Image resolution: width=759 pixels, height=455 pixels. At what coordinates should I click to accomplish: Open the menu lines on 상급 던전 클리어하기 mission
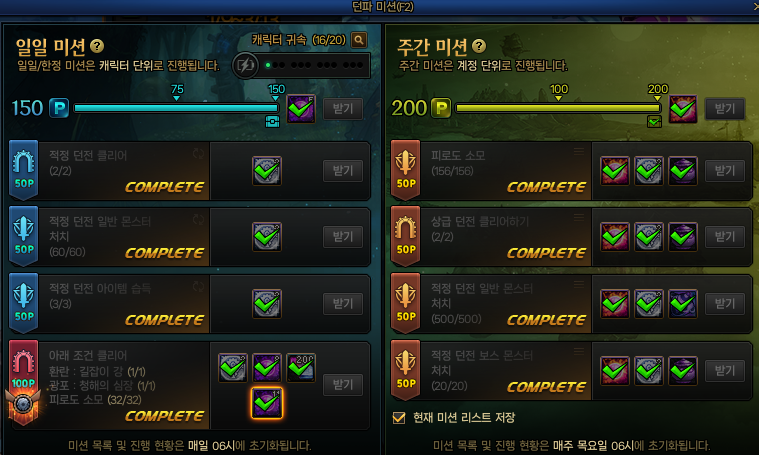[x=578, y=218]
